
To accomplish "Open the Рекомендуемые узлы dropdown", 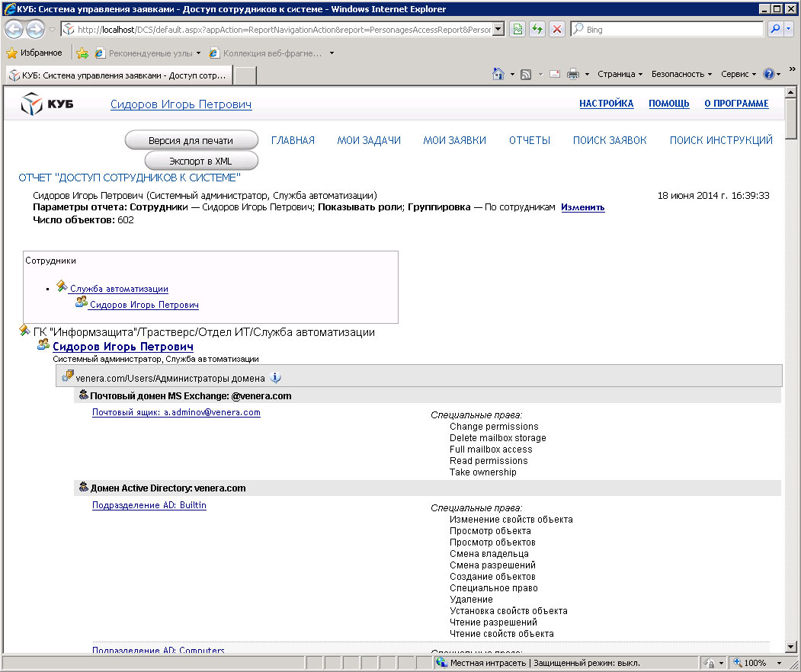I will tap(148, 53).
